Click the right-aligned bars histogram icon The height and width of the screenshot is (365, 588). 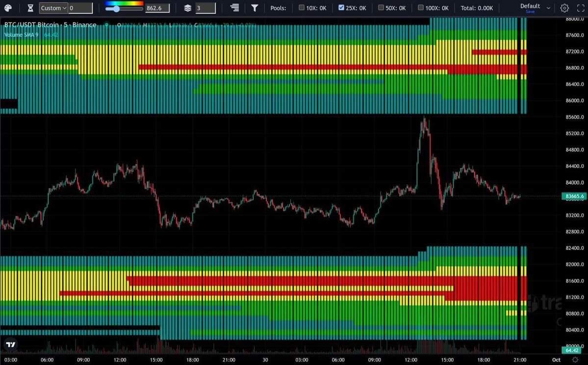pos(235,8)
